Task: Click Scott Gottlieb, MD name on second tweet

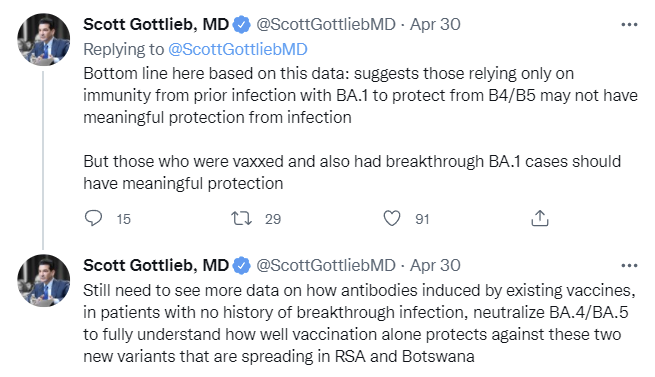Action: [156, 265]
